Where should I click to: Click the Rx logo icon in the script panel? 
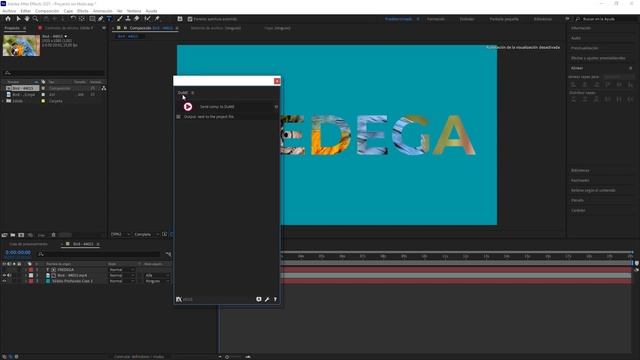pyautogui.click(x=179, y=299)
